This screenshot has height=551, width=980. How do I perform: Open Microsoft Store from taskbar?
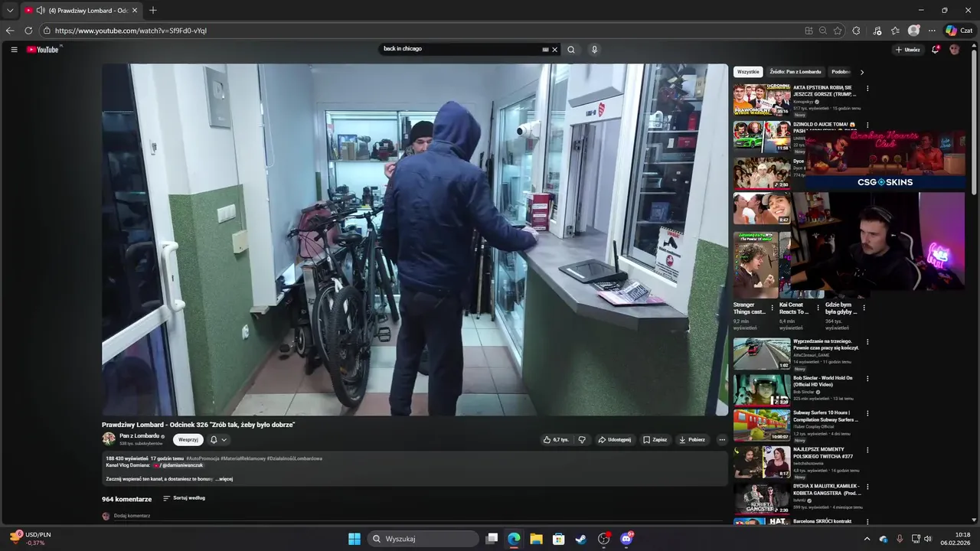point(559,539)
